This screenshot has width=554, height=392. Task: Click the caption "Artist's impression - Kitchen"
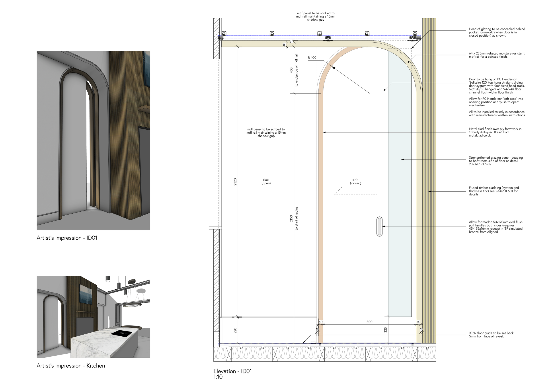click(x=71, y=365)
